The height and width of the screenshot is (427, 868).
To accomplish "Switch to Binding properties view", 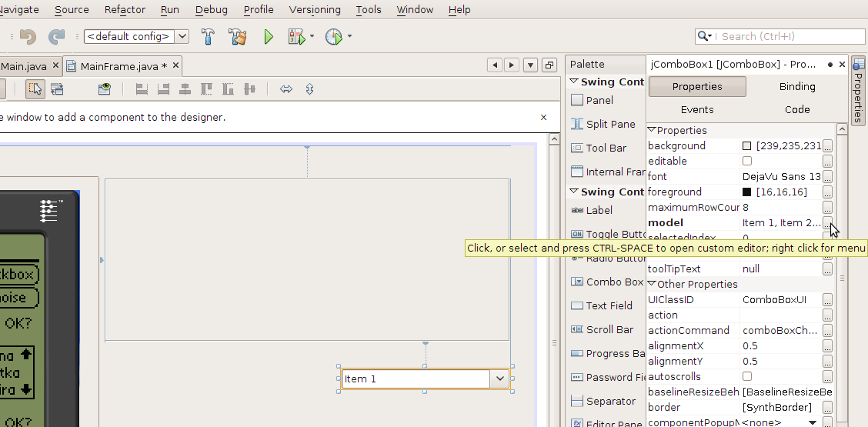I will [x=797, y=86].
